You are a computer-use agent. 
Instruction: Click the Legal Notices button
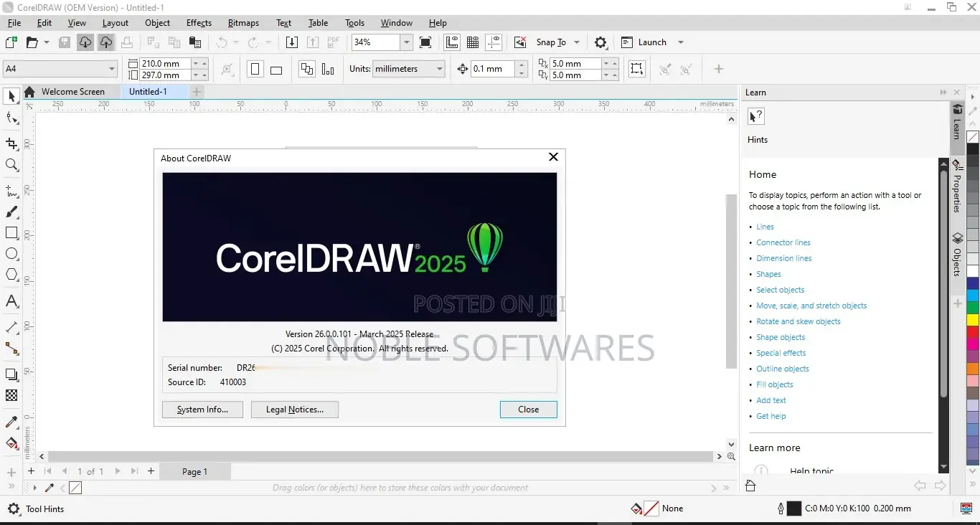(295, 410)
